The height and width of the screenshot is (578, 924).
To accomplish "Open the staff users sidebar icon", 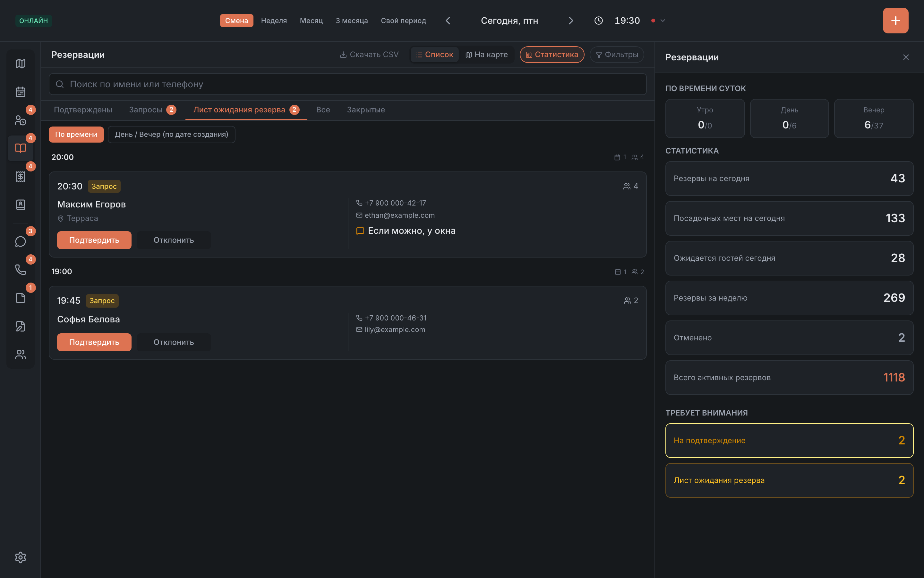I will coord(20,355).
